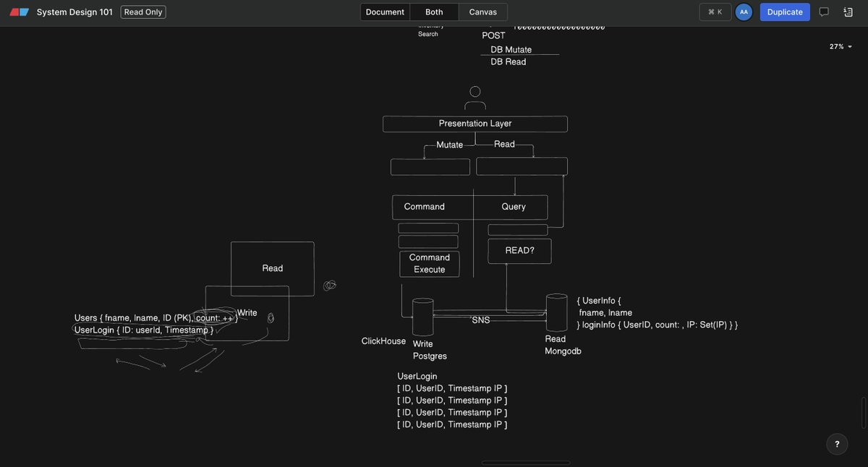Click the Duplicate button

click(x=785, y=12)
